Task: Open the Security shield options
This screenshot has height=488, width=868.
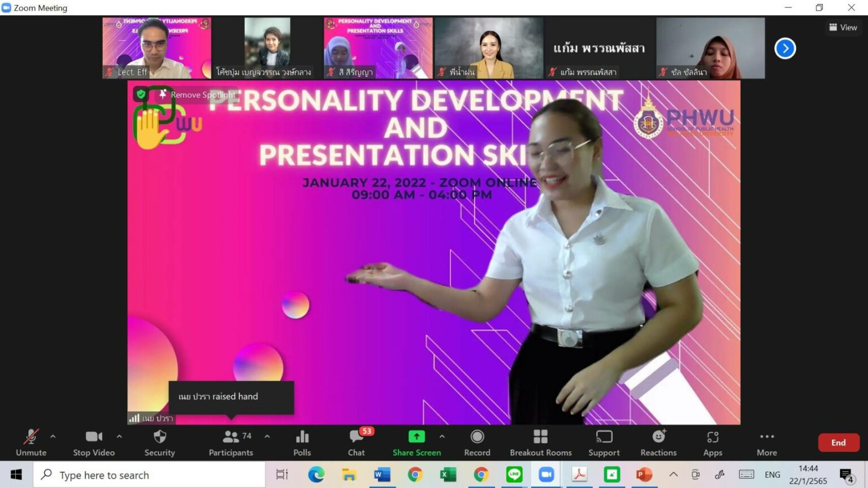Action: [x=159, y=443]
